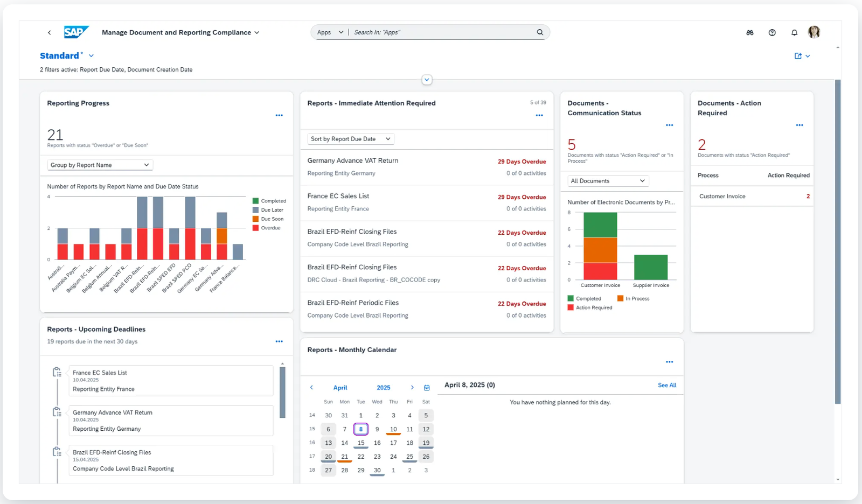Click the search magnifier icon
This screenshot has width=862, height=504.
(x=540, y=32)
